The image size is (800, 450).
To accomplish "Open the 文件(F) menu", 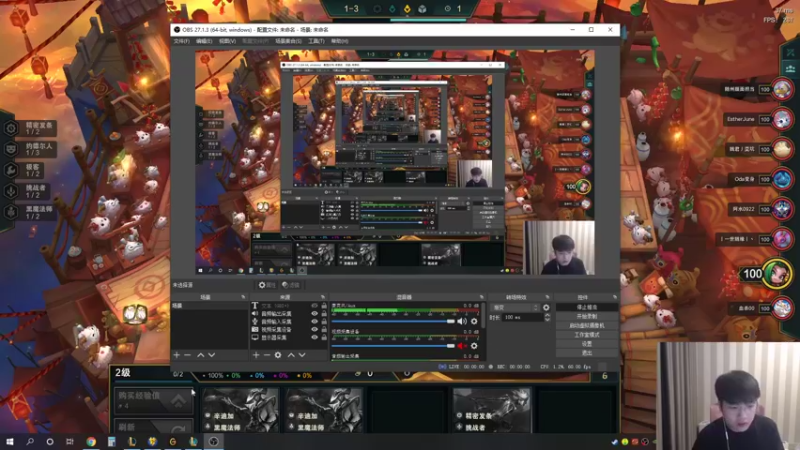I will coord(181,41).
